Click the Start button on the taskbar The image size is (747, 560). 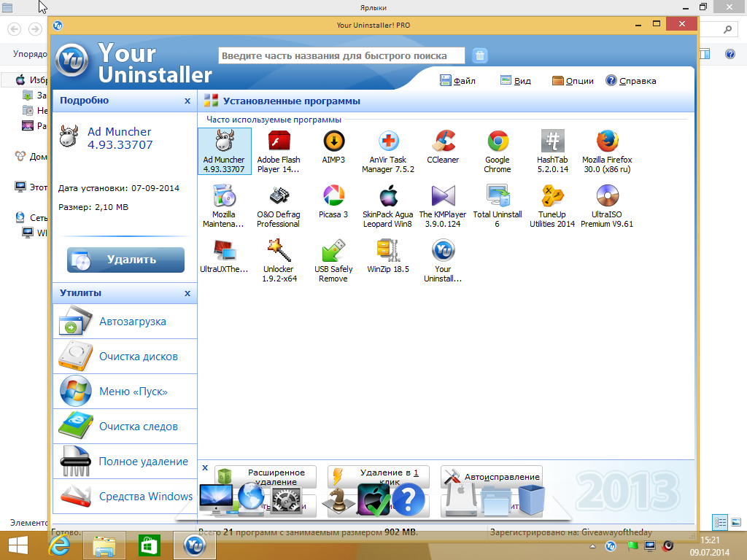tap(18, 545)
